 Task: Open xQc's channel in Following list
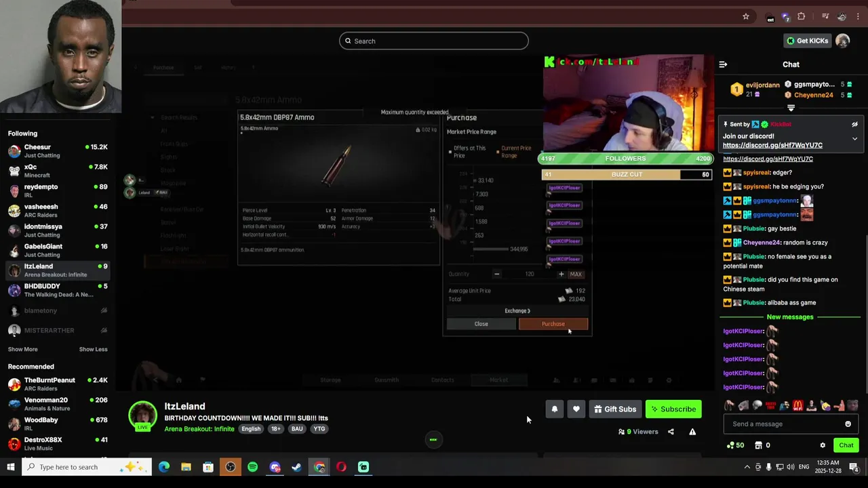tap(58, 171)
